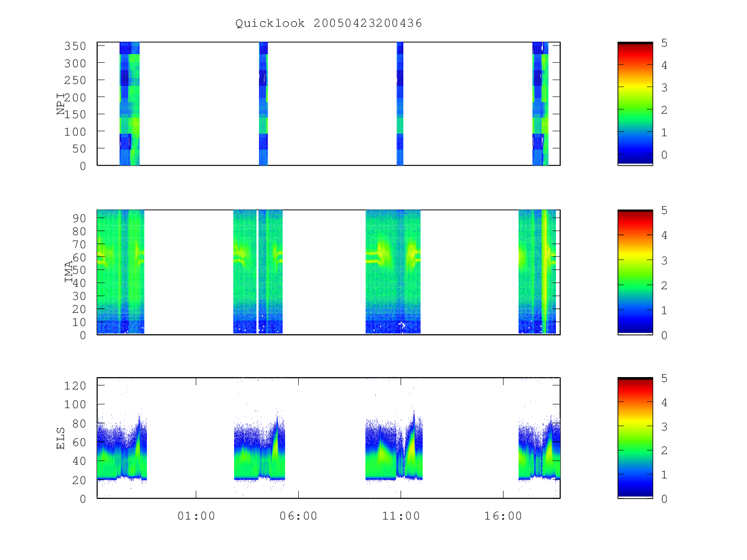Click the IMA panel color scale bar
The image size is (747, 560).
coord(635,272)
